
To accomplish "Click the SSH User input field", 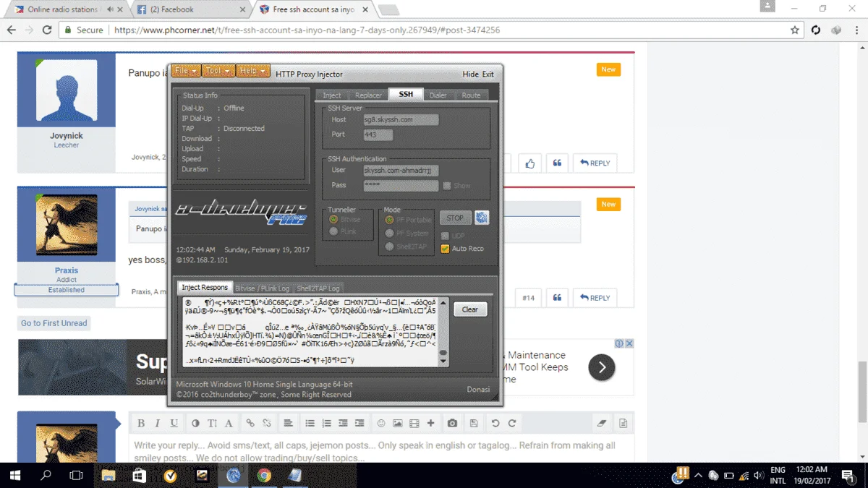I will coord(401,171).
